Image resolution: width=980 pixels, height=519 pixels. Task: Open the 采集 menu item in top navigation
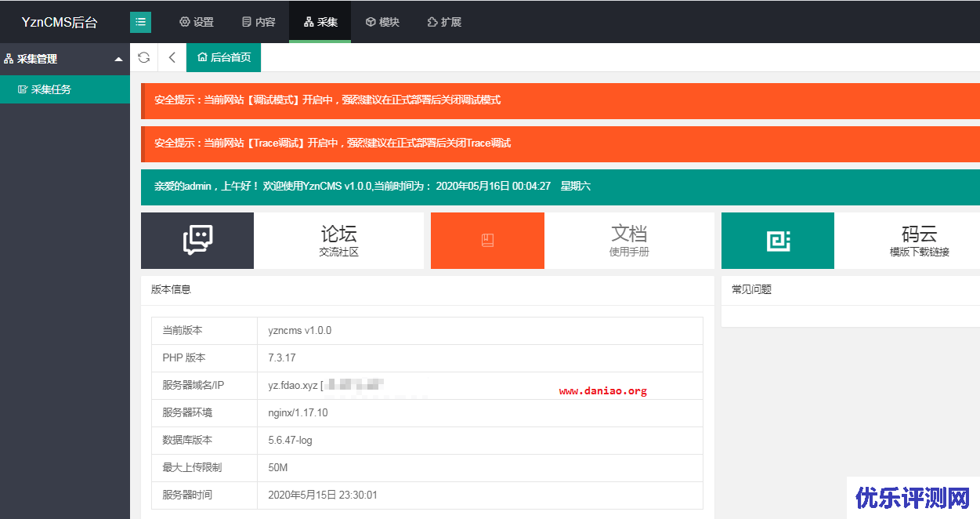pyautogui.click(x=320, y=22)
